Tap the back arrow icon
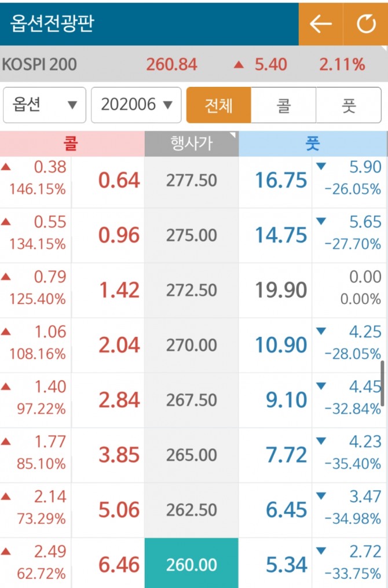The height and width of the screenshot is (588, 388). (320, 24)
